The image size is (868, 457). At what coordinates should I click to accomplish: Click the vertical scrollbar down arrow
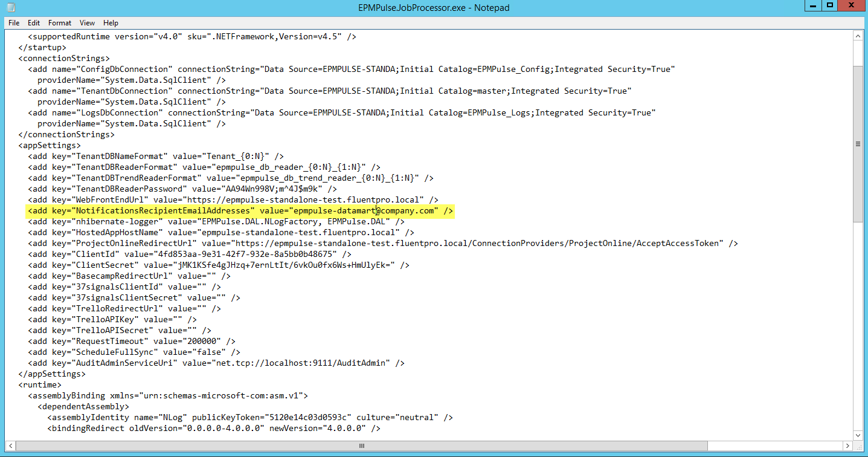858,435
